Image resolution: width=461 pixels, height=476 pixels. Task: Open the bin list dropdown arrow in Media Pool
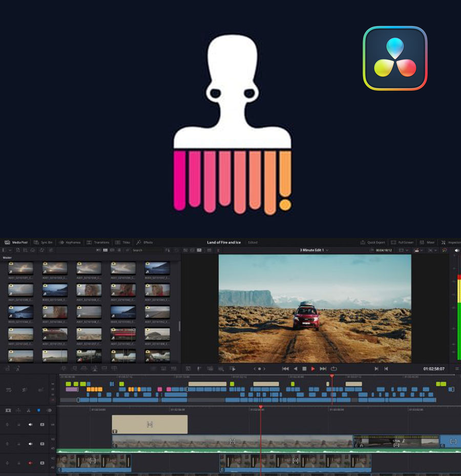click(x=9, y=250)
